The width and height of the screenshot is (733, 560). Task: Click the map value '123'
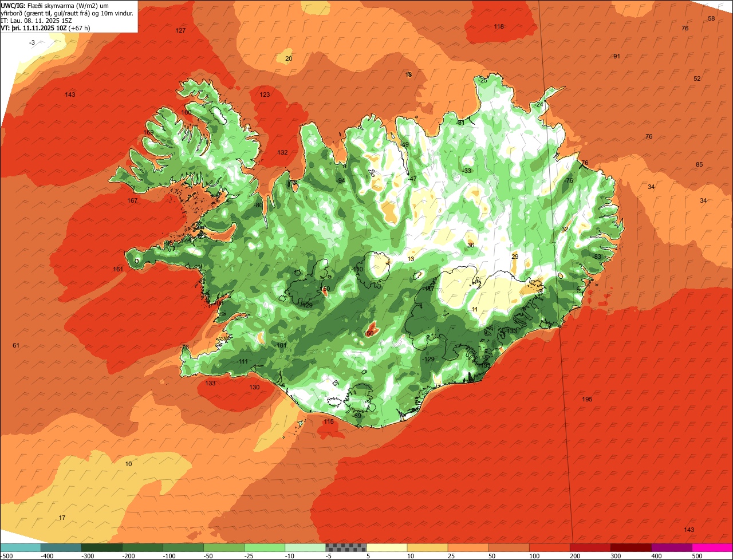(x=265, y=94)
